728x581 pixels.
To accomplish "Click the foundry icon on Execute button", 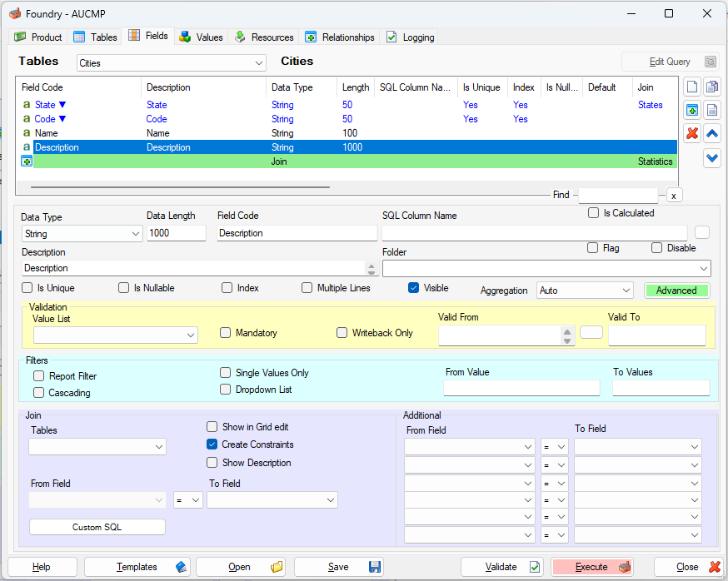I will [625, 567].
